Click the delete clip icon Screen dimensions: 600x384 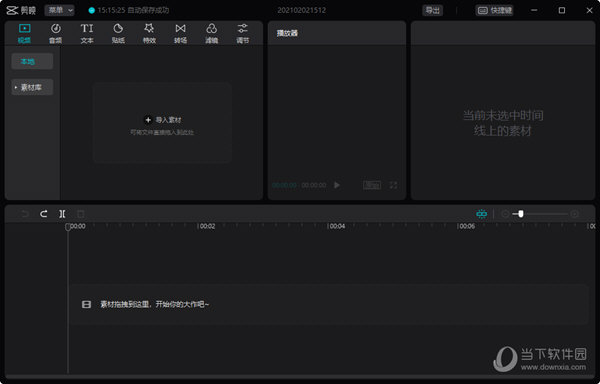tap(80, 214)
